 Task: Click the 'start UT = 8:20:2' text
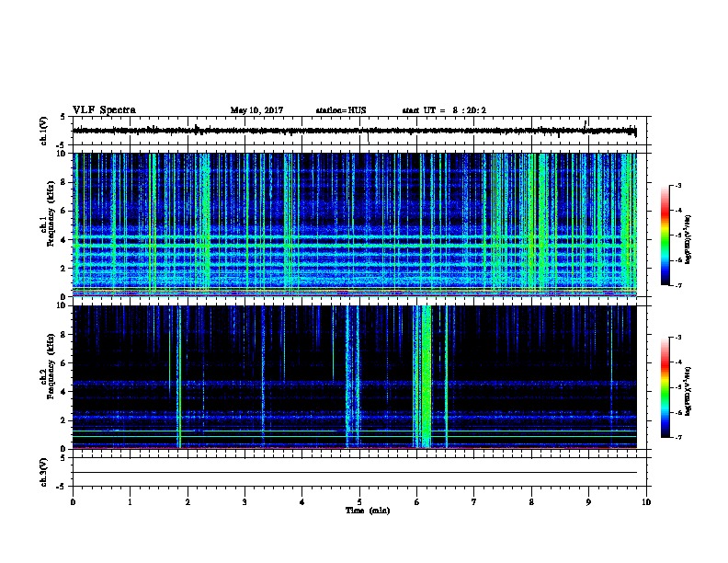(x=444, y=110)
